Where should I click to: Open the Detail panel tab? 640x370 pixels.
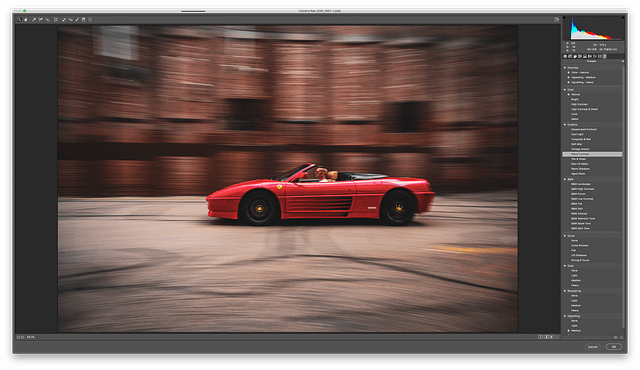[x=575, y=56]
